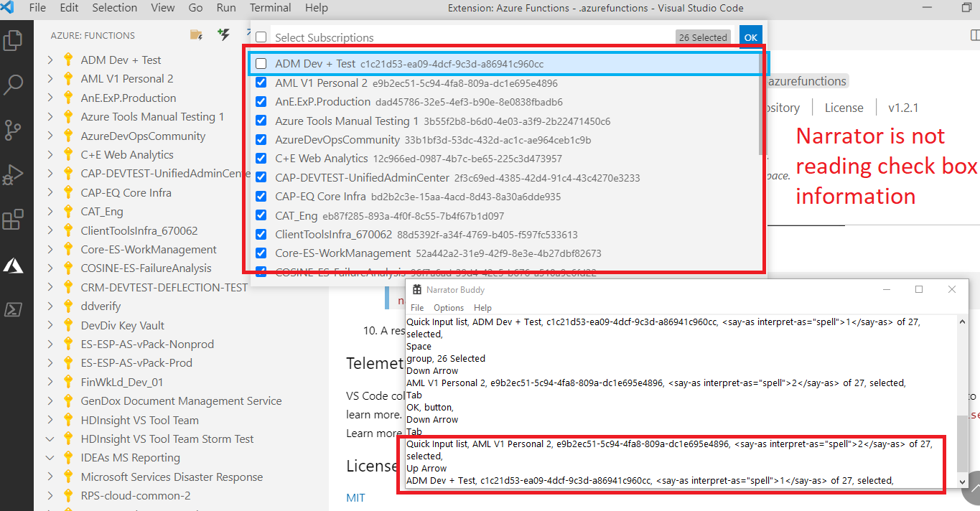Open the Edit menu in VS Code
Image resolution: width=980 pixels, height=511 pixels.
70,8
